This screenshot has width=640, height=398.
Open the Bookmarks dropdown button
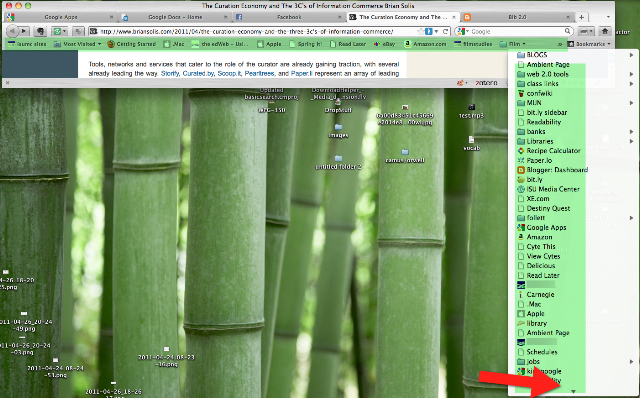589,44
